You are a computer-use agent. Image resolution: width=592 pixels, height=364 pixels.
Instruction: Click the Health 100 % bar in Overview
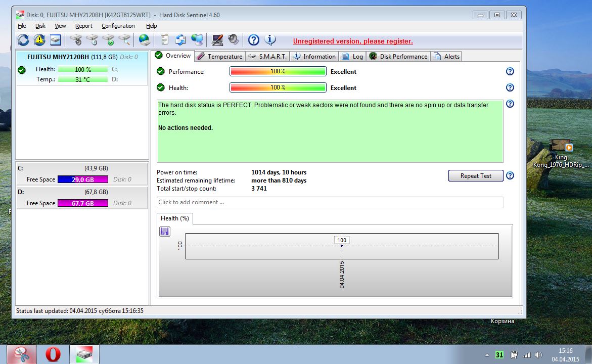click(x=278, y=87)
